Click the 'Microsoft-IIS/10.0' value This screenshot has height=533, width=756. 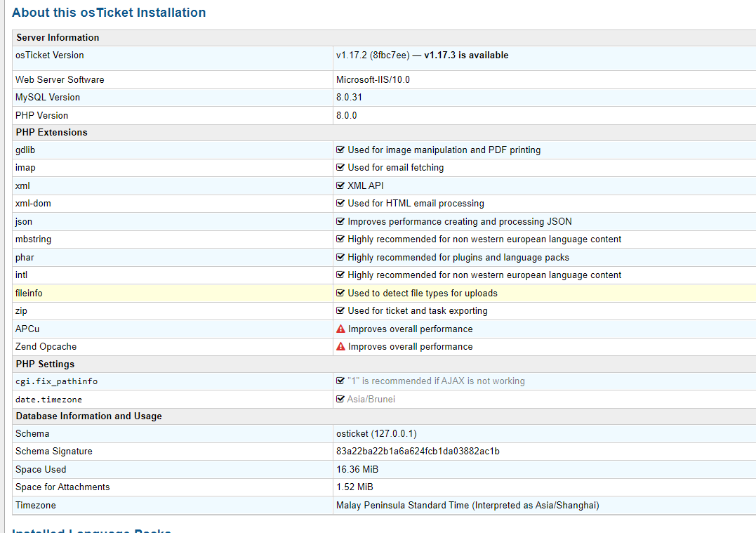pyautogui.click(x=373, y=79)
